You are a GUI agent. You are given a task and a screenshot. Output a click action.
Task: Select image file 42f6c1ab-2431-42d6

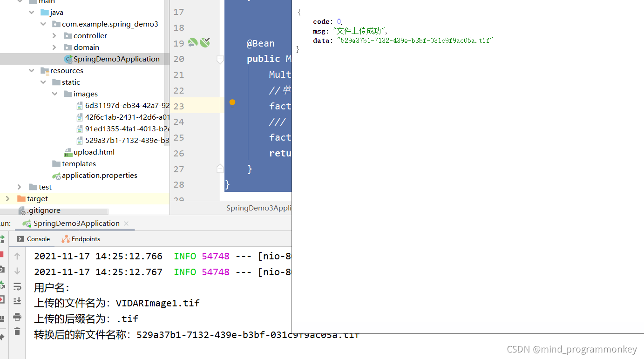tap(122, 117)
